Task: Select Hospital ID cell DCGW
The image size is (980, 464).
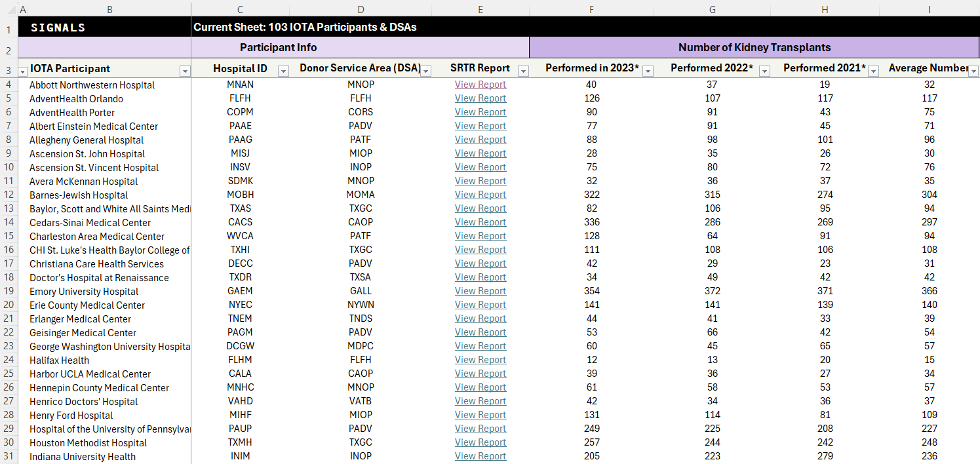Action: click(241, 346)
